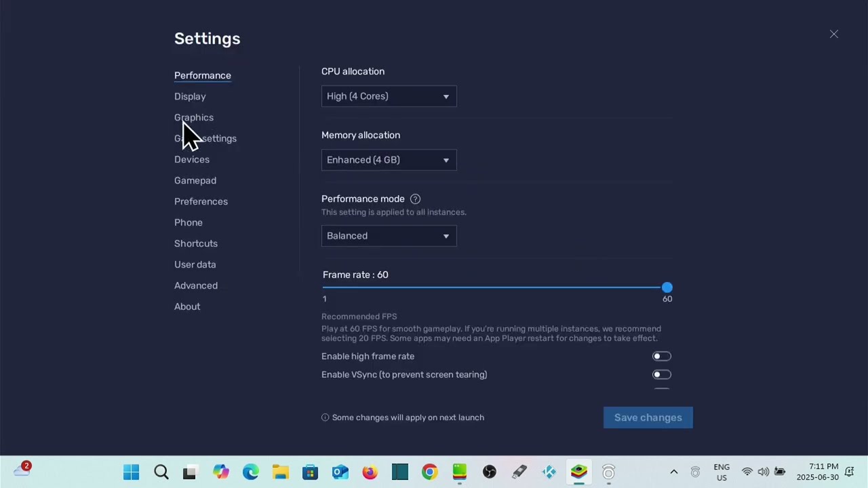Open Kodi from the taskbar
The image size is (868, 488).
(x=549, y=472)
